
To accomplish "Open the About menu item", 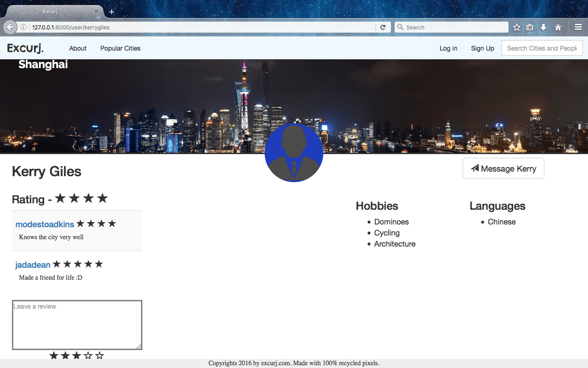I will (78, 48).
